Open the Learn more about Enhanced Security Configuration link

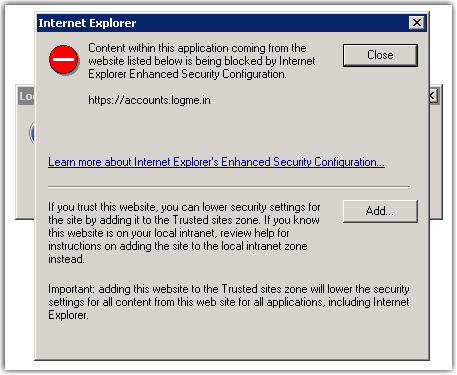click(x=216, y=162)
